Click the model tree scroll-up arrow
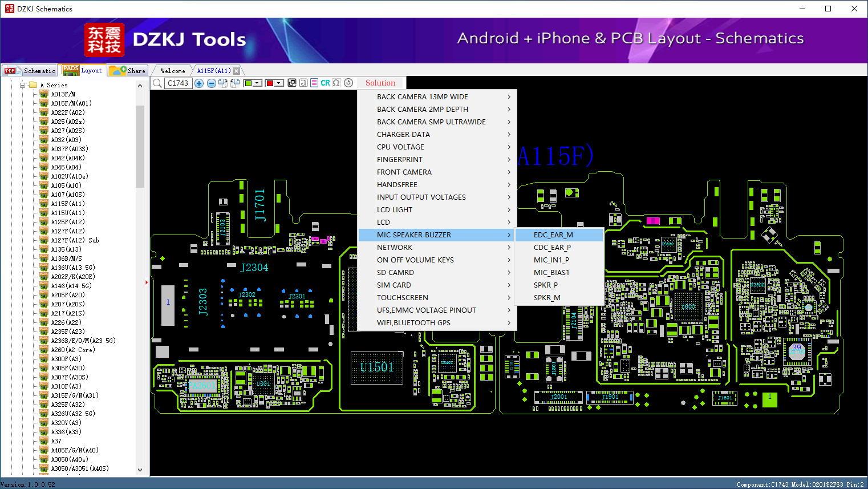Image resolution: width=868 pixels, height=489 pixels. click(140, 86)
